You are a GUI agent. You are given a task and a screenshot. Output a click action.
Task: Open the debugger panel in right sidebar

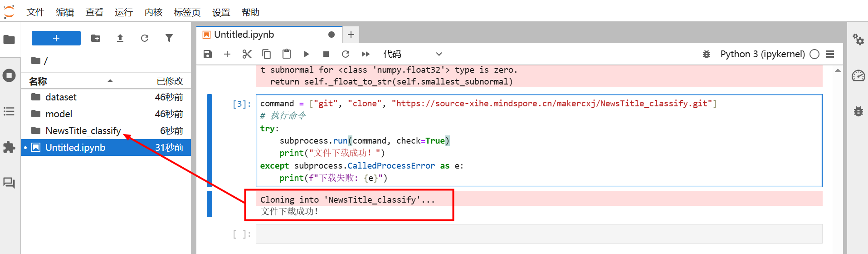(x=858, y=111)
